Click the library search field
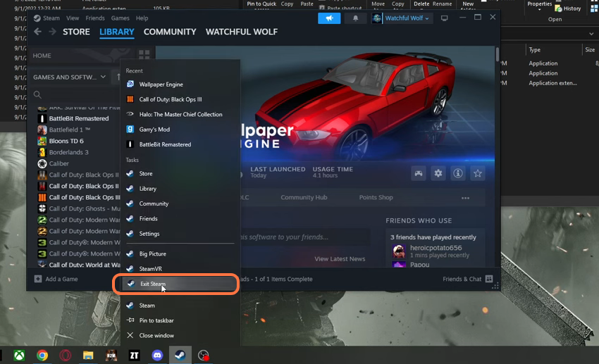This screenshot has height=364, width=599. (76, 94)
